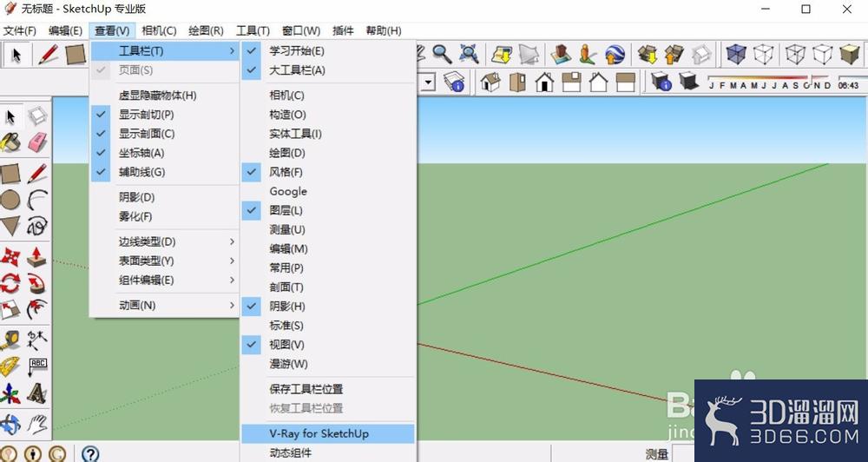Pick the Rotate tool in left toolbar
Image resolution: width=868 pixels, height=462 pixels.
10,284
